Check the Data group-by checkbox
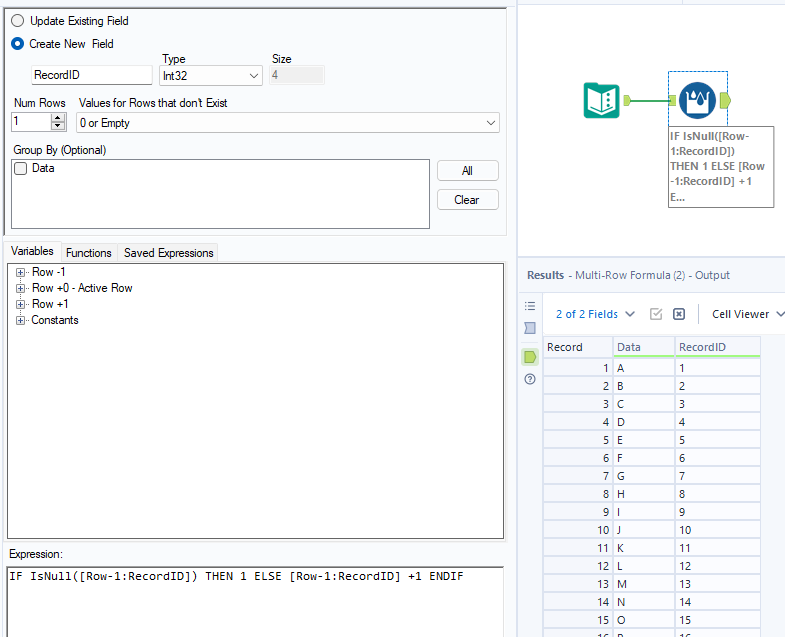The image size is (785, 637). coord(21,169)
